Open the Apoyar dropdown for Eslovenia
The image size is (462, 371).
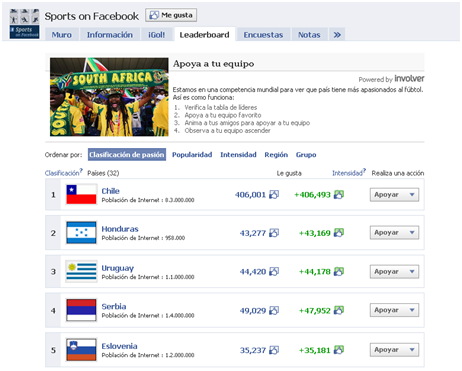coord(394,350)
